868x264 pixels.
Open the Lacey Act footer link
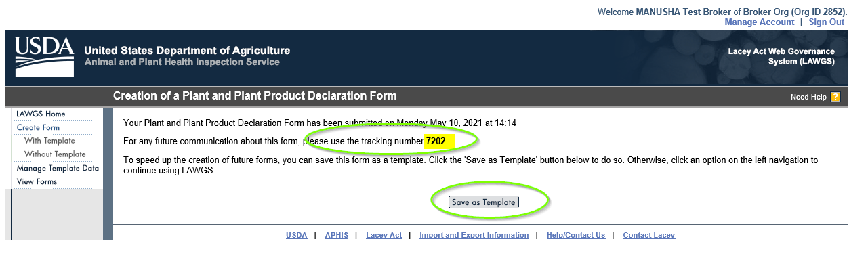(384, 235)
